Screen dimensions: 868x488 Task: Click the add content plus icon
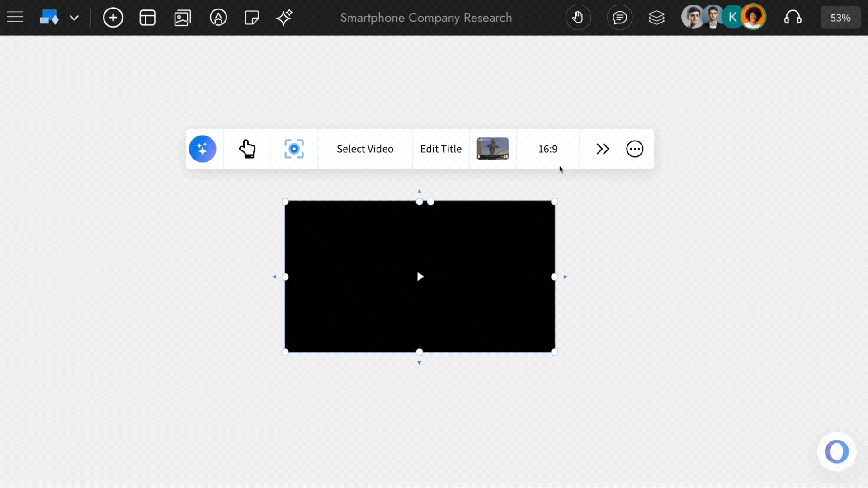(113, 17)
